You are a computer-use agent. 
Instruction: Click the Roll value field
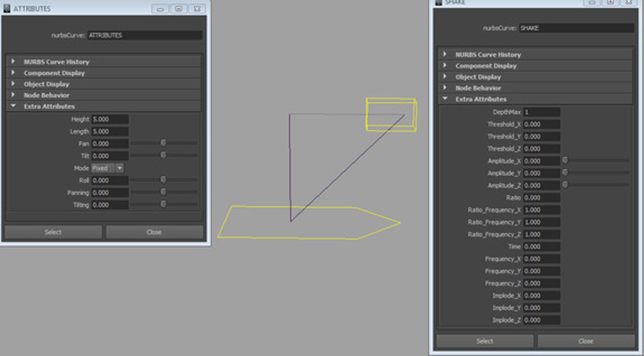coord(110,180)
